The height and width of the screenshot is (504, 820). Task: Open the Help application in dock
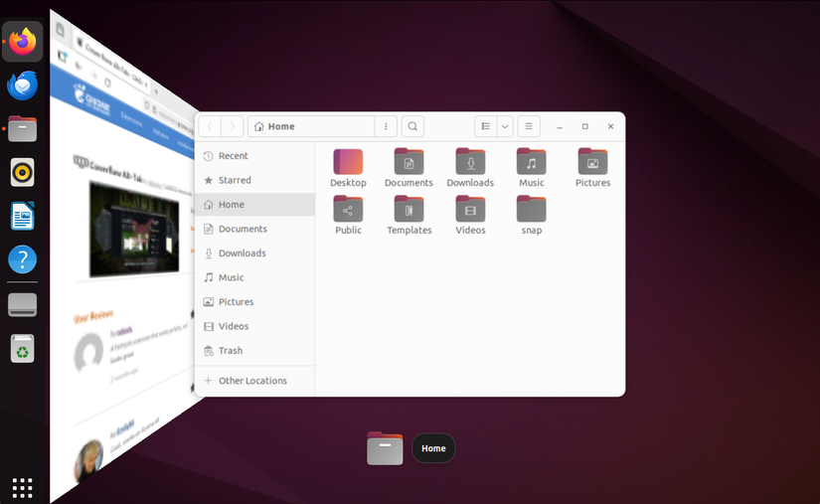[23, 259]
